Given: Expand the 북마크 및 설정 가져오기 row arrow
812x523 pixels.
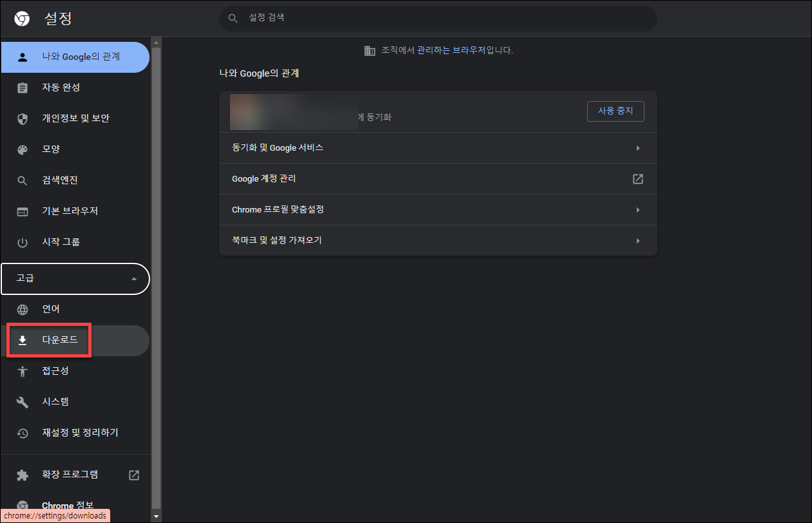Looking at the screenshot, I should point(638,241).
